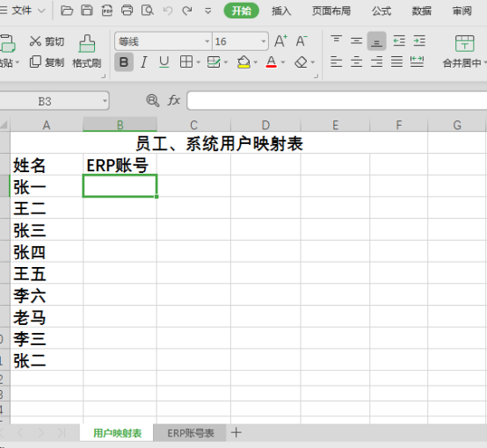
Task: Clear cell contents with eraser icon
Action: (301, 62)
